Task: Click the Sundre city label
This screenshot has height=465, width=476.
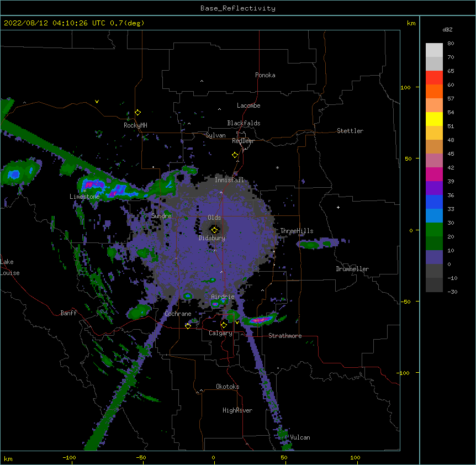Action: 161,216
